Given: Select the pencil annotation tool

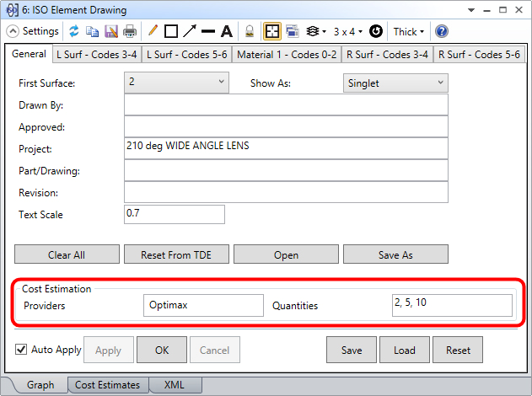Looking at the screenshot, I should [153, 31].
